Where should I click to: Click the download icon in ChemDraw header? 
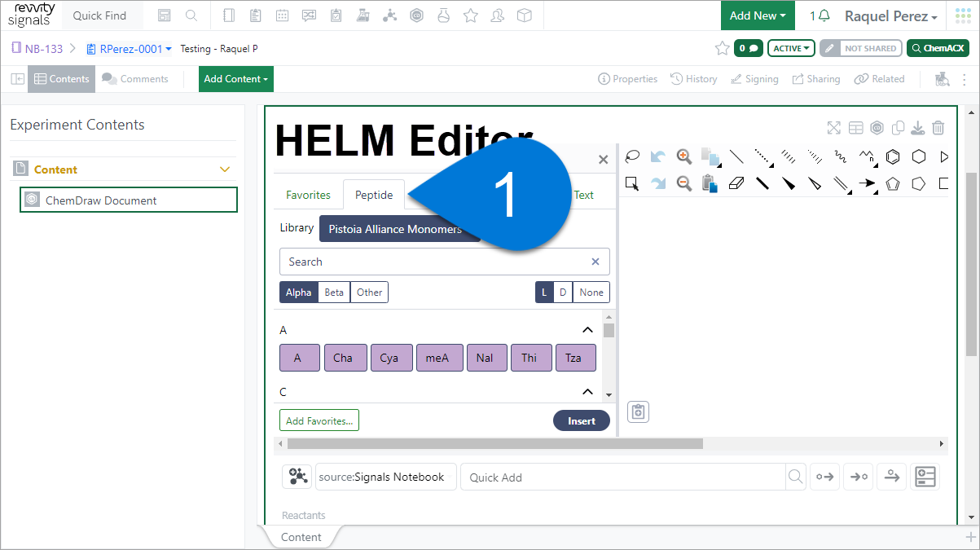tap(917, 128)
